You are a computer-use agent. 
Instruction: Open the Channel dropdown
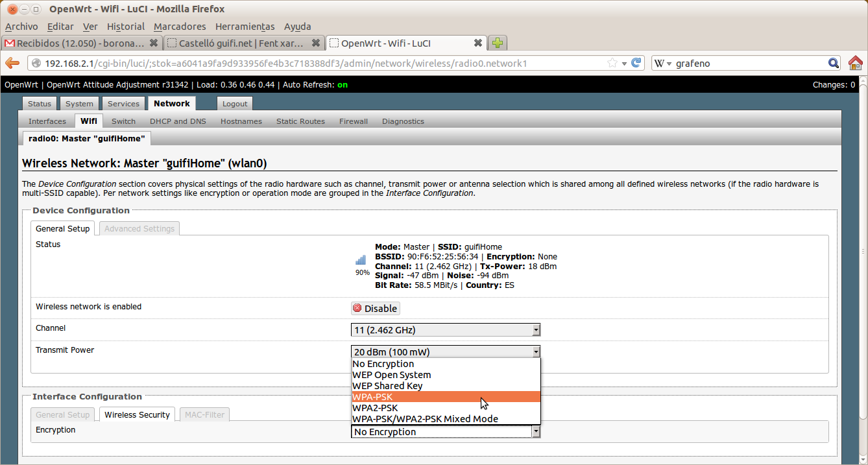point(445,330)
